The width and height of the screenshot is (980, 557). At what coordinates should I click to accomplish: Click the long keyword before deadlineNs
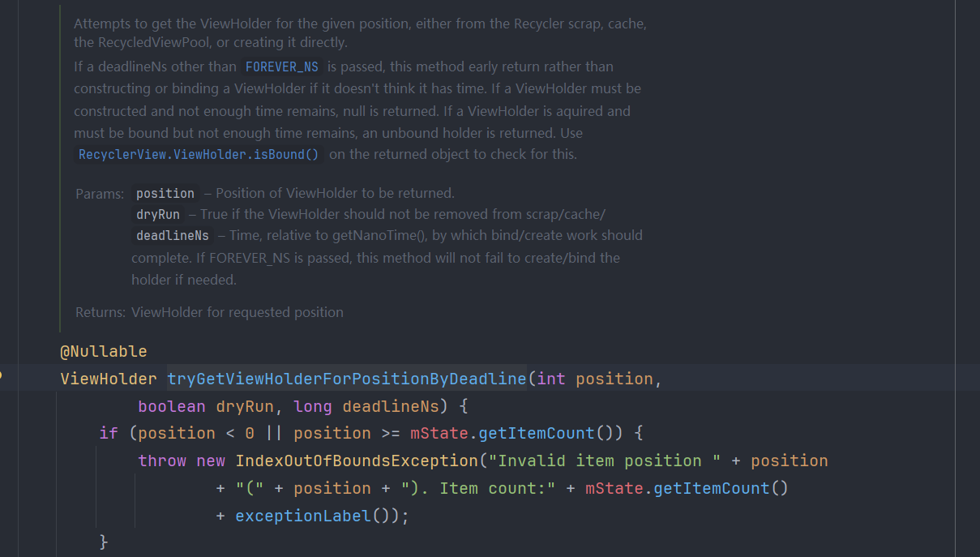click(x=313, y=406)
